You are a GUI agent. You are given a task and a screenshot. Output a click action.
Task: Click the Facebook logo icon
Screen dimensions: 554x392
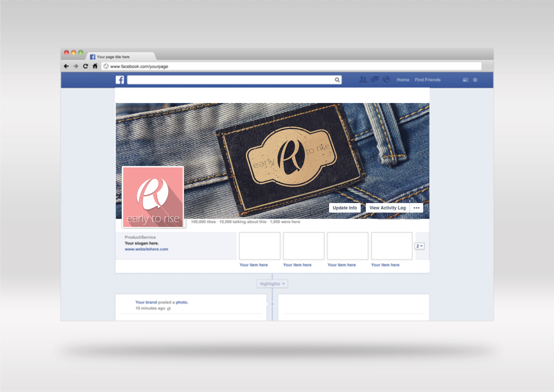(x=120, y=80)
